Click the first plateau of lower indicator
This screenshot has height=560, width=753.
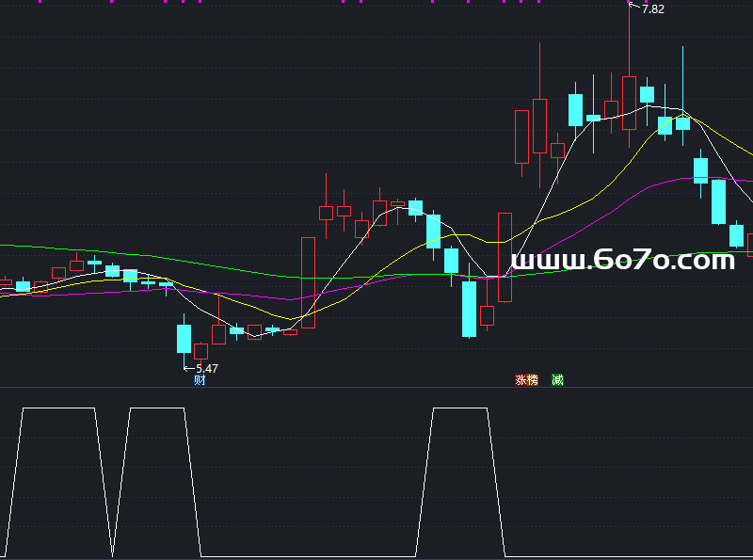[x=58, y=408]
